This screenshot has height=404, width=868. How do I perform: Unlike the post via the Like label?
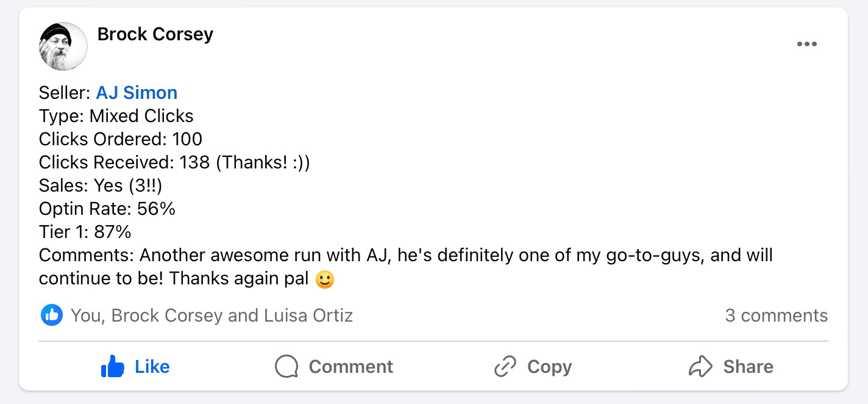(x=152, y=366)
